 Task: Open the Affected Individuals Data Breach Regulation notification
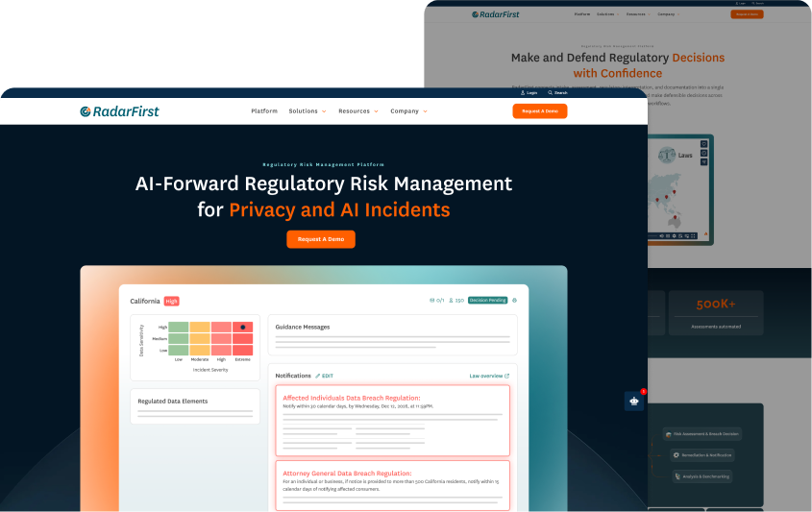(392, 421)
